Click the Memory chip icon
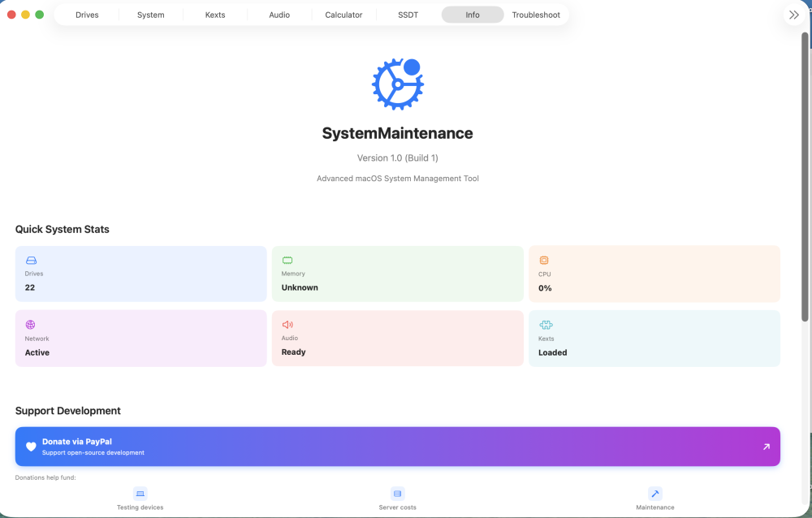The height and width of the screenshot is (518, 812). point(287,260)
